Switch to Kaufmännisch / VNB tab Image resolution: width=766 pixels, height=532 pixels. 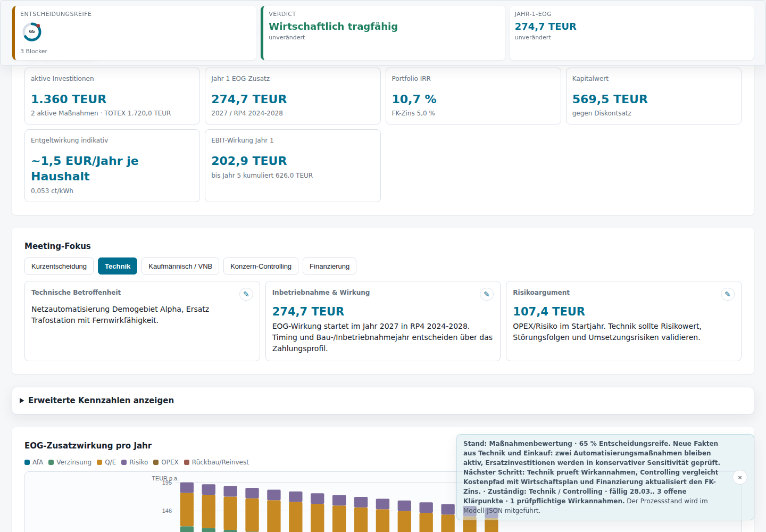point(180,266)
